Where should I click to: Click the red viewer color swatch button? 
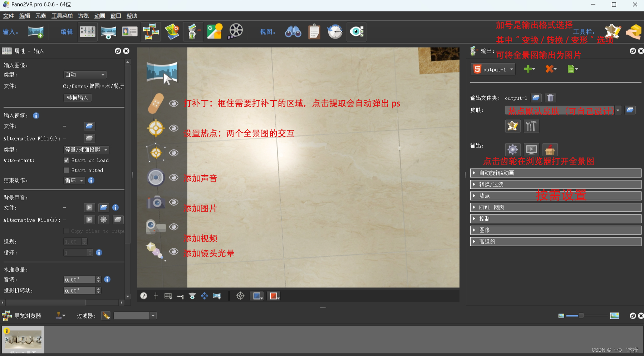click(274, 296)
